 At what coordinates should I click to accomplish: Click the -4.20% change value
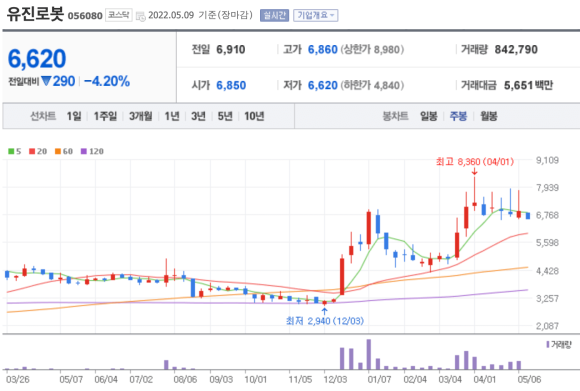(107, 81)
